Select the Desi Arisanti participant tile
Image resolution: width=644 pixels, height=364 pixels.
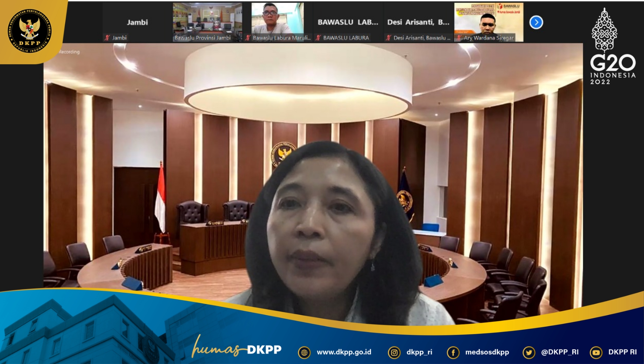point(418,22)
